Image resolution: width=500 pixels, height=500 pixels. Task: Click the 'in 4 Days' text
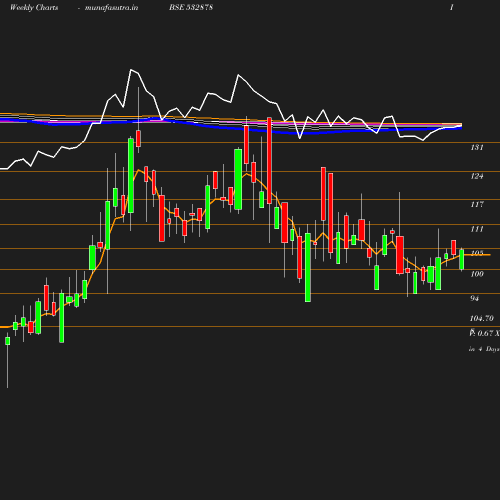click(484, 349)
